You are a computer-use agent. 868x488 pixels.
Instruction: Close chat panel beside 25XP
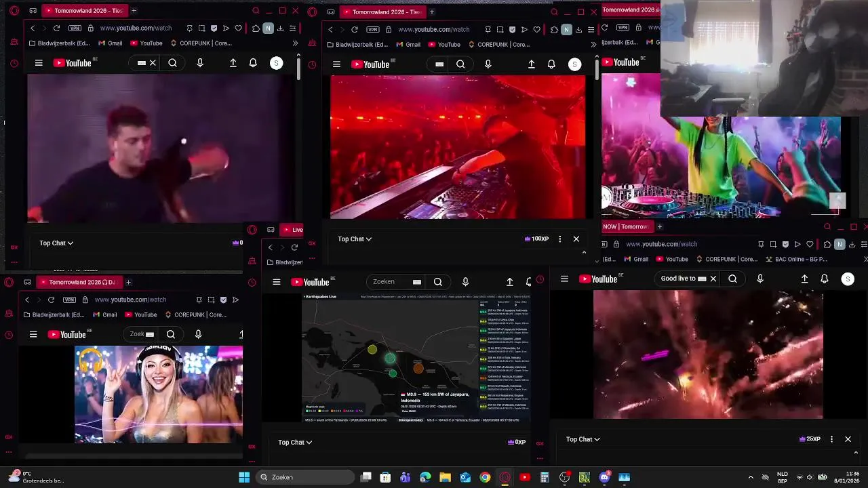[x=848, y=439]
